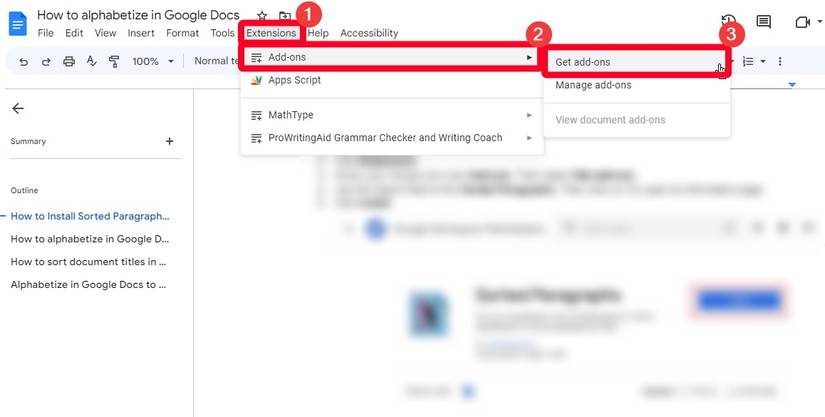Star the document title

pyautogui.click(x=262, y=16)
